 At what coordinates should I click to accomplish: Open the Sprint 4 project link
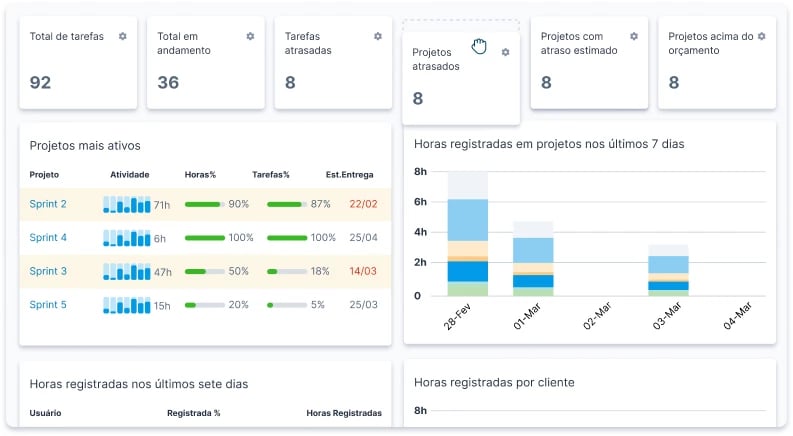pos(48,238)
